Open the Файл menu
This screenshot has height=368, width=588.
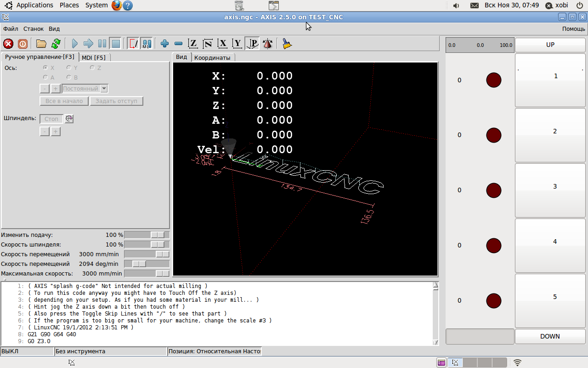(11, 29)
